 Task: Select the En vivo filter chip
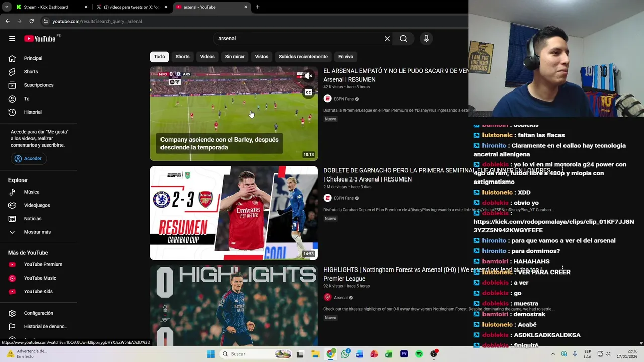click(x=346, y=57)
